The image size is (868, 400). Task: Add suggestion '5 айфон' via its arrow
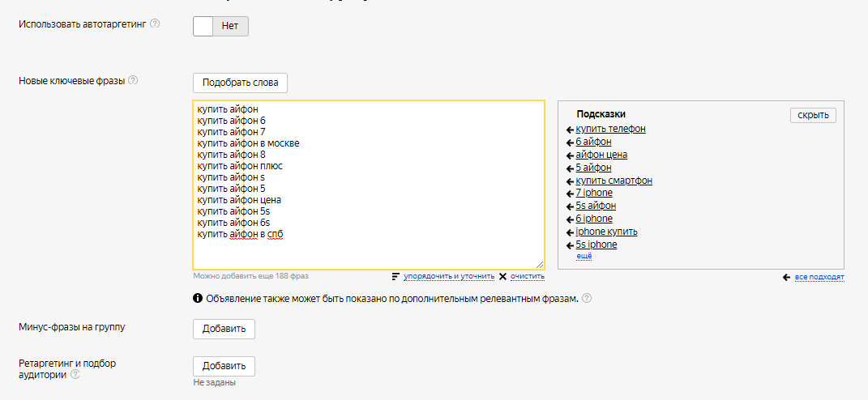[x=570, y=168]
